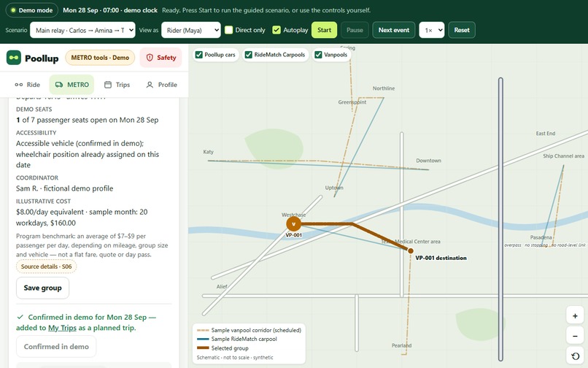Screen dimensions: 588x368
Task: Click the Poollup brand name
Action: coord(42,58)
